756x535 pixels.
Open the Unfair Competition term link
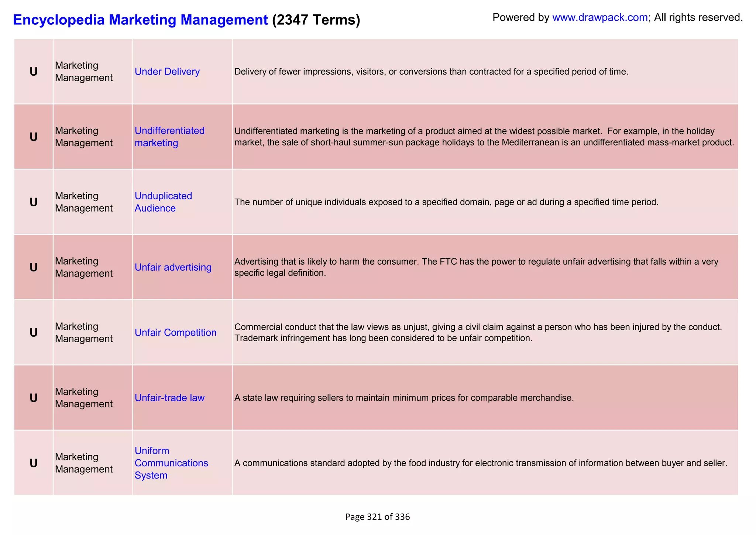(x=175, y=333)
